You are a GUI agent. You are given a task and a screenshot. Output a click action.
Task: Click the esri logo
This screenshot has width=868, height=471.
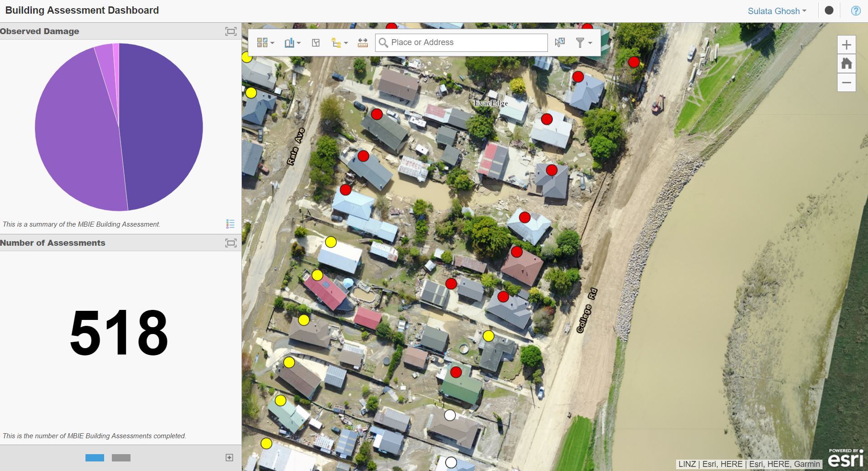coord(845,458)
